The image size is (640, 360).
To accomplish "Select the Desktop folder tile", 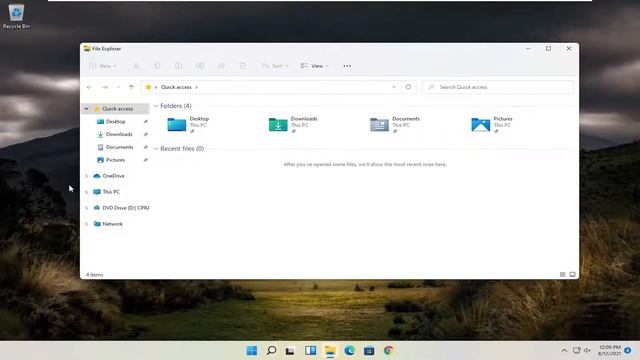I will 190,124.
